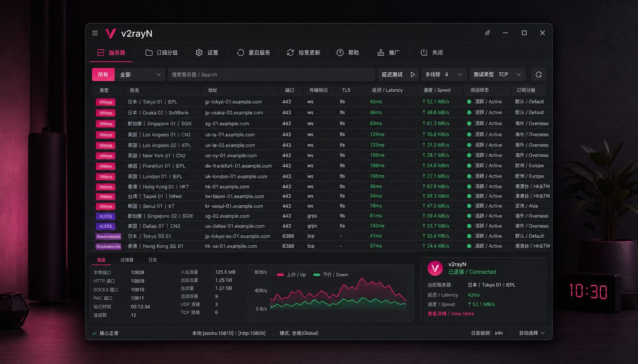Click the v2rayN round logo in connection card
This screenshot has height=364, width=638.
click(x=435, y=268)
